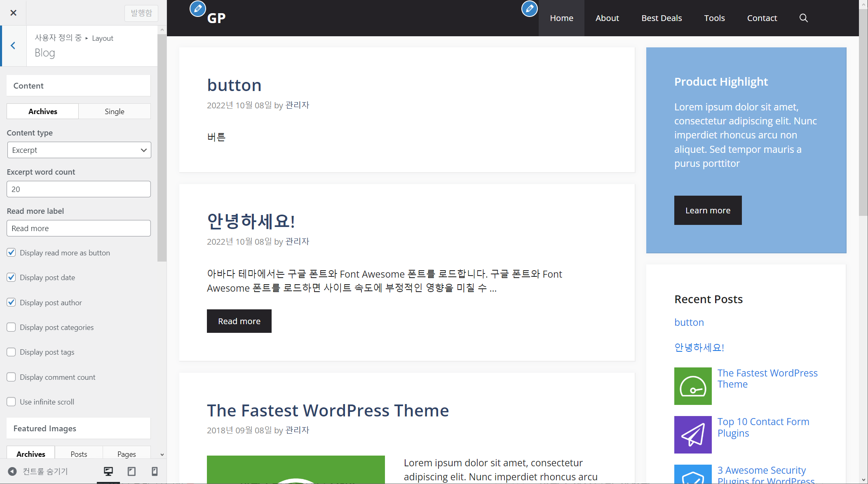Image resolution: width=868 pixels, height=484 pixels.
Task: Expand the Featured Images section header
Action: click(x=78, y=428)
